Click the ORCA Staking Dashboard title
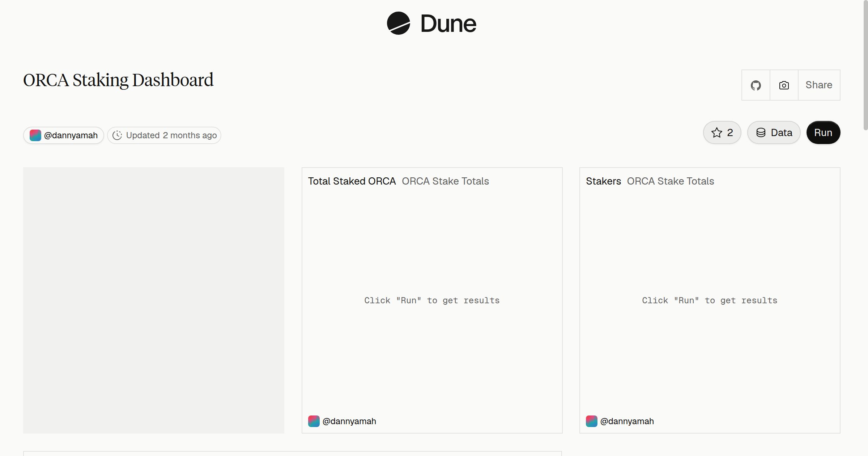 [118, 80]
